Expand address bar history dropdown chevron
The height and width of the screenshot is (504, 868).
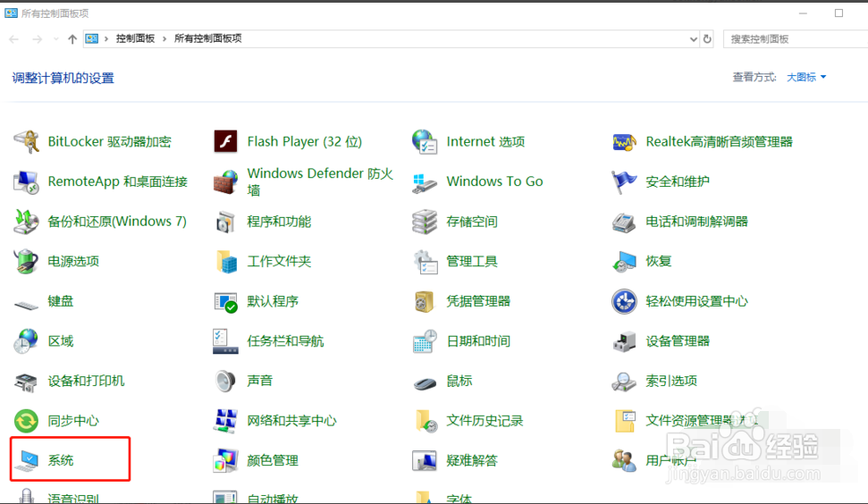[693, 38]
